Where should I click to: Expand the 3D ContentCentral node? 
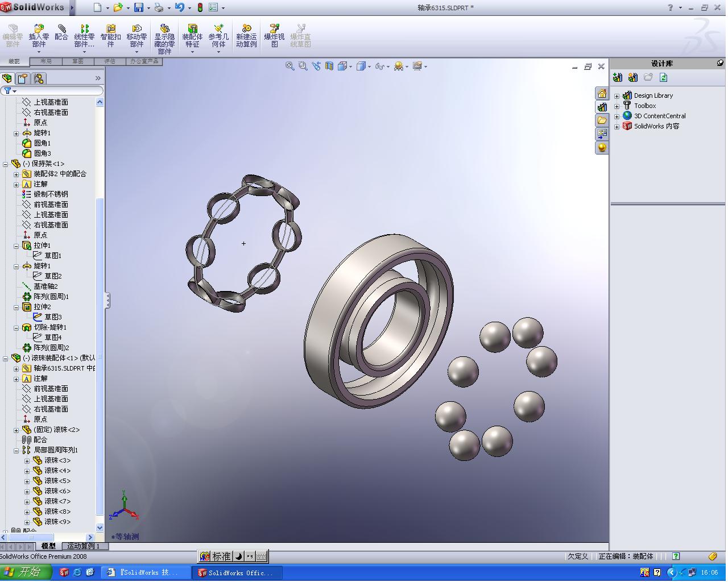617,117
